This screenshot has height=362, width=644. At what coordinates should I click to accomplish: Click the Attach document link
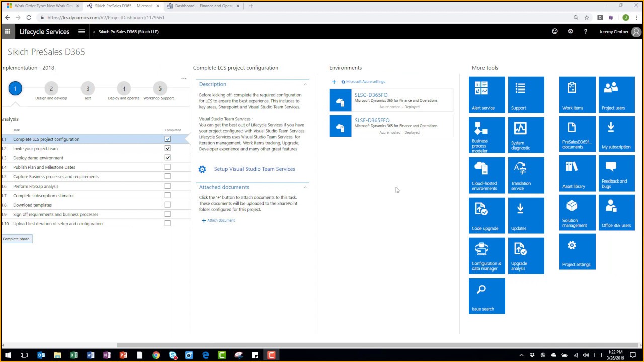tap(218, 220)
